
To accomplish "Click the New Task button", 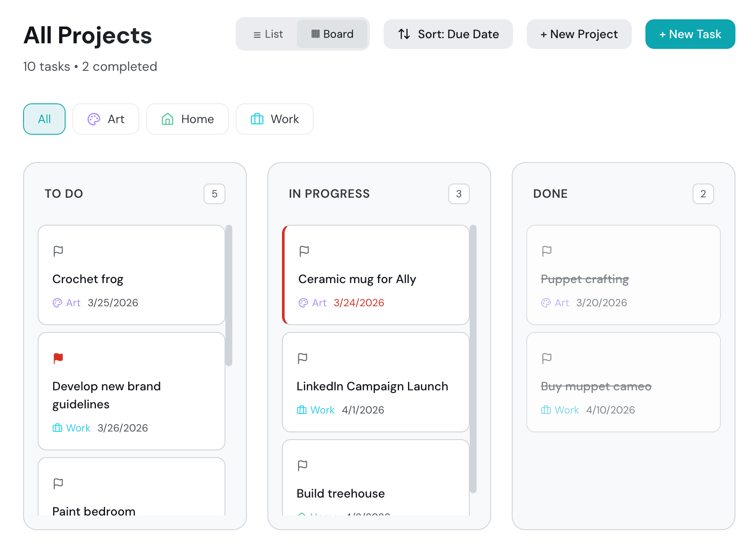I will point(690,34).
